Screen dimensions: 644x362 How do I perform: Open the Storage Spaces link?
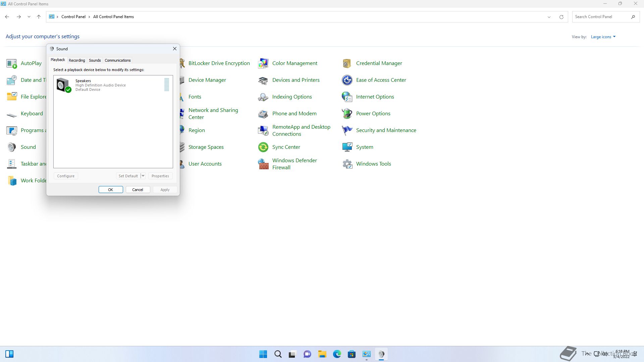206,147
